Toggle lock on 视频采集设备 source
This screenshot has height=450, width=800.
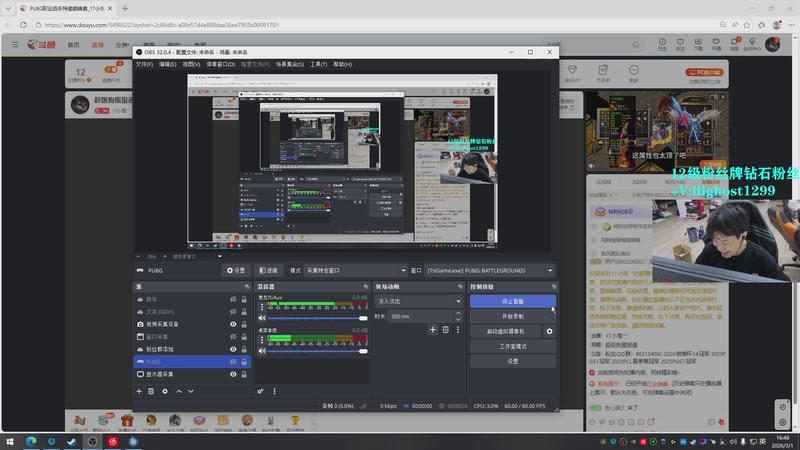[244, 324]
